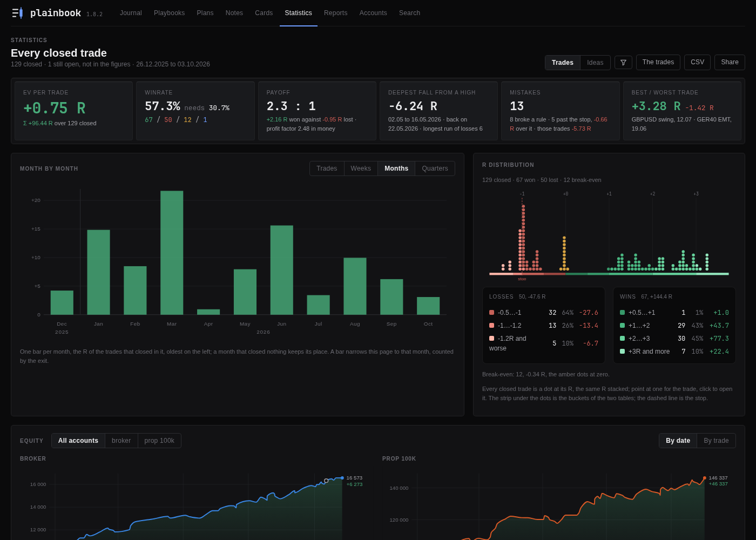Export the statistics as CSV
Image resolution: width=756 pixels, height=540 pixels.
coord(697,62)
